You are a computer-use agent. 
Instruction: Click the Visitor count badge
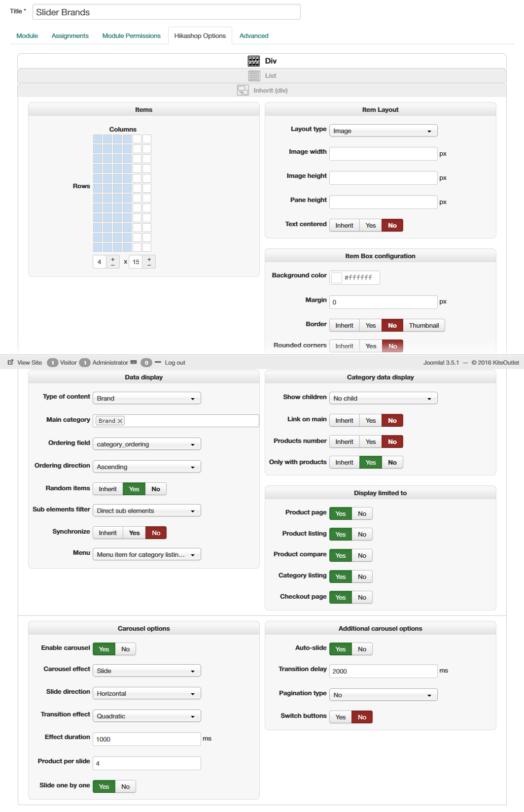tap(52, 363)
